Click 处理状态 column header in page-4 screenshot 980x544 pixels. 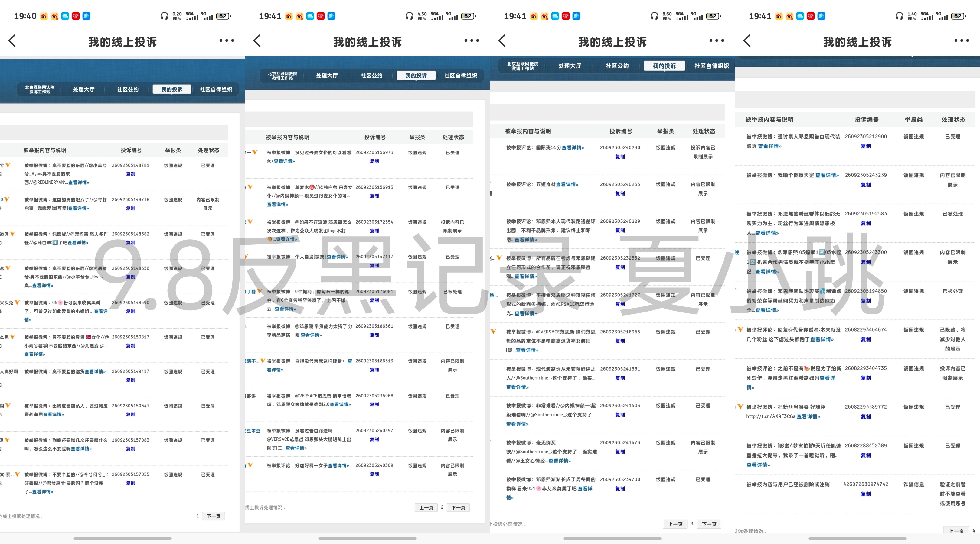[x=953, y=119]
